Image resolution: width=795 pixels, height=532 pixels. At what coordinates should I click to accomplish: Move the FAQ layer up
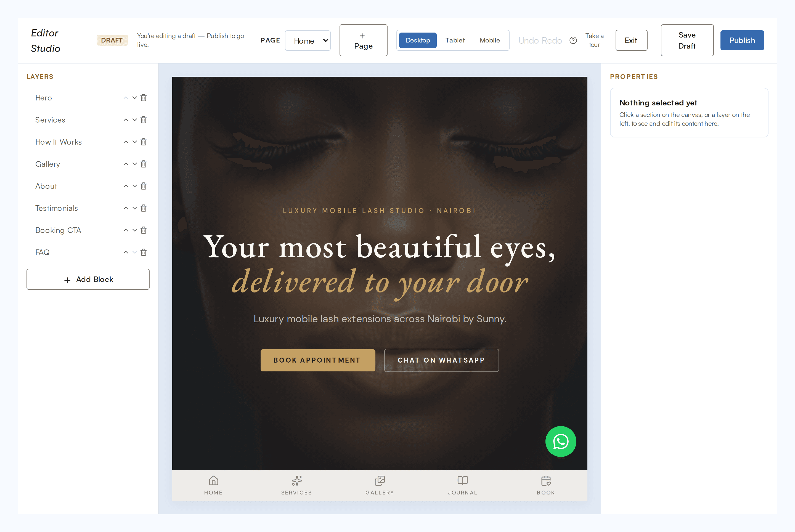point(126,252)
